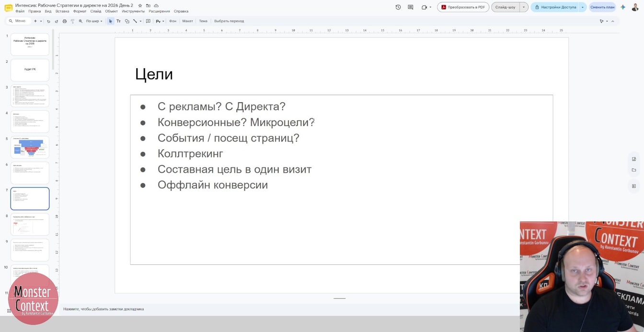
Task: Star the presentation with the star icon
Action: (140, 5)
